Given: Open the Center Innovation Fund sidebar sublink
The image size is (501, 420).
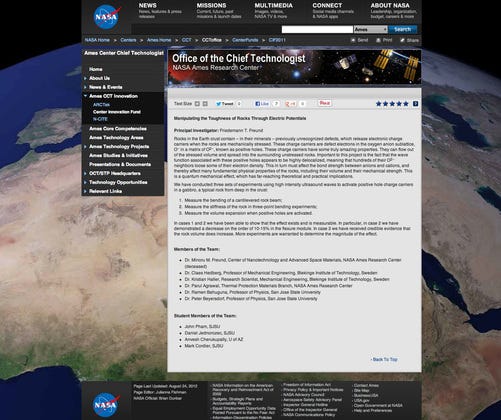Looking at the screenshot, I should pos(117,112).
